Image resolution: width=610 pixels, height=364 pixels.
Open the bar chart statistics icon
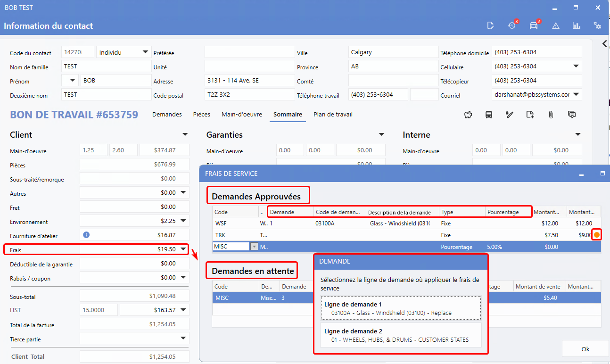(x=576, y=25)
